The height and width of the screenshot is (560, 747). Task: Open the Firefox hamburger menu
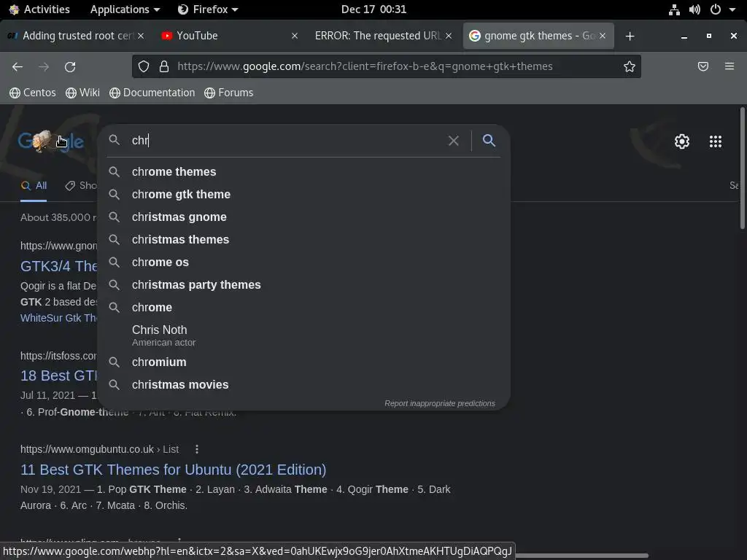(x=729, y=66)
